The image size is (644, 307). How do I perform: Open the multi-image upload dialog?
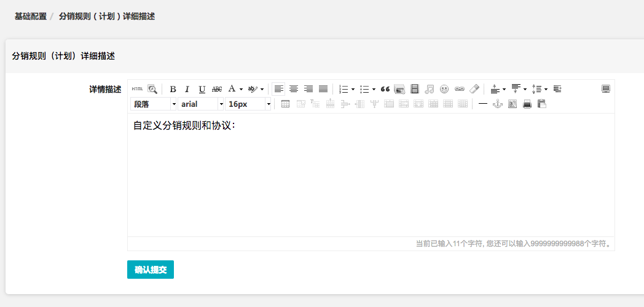(x=399, y=88)
